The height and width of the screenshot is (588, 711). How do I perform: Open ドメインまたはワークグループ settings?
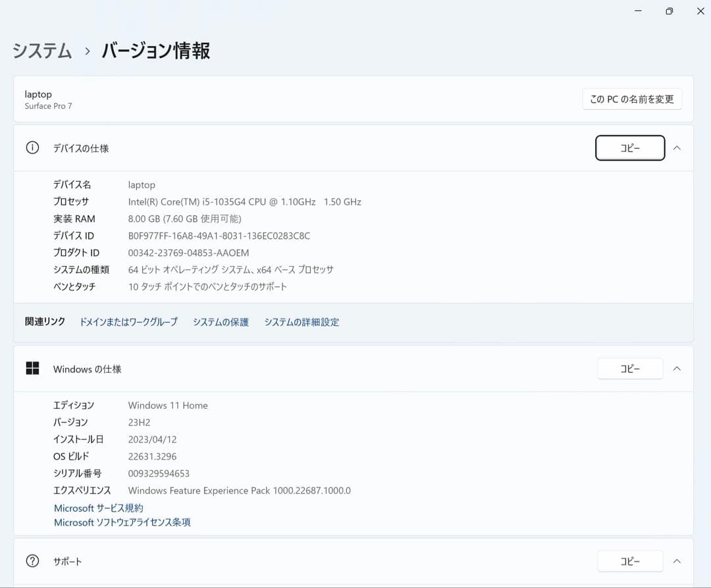click(x=128, y=322)
